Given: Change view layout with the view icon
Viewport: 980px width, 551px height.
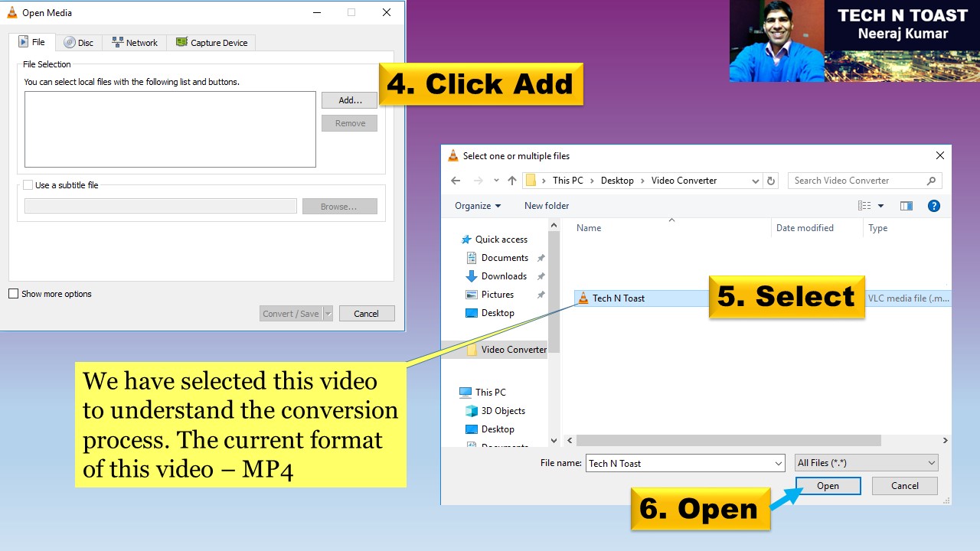Looking at the screenshot, I should coord(864,206).
